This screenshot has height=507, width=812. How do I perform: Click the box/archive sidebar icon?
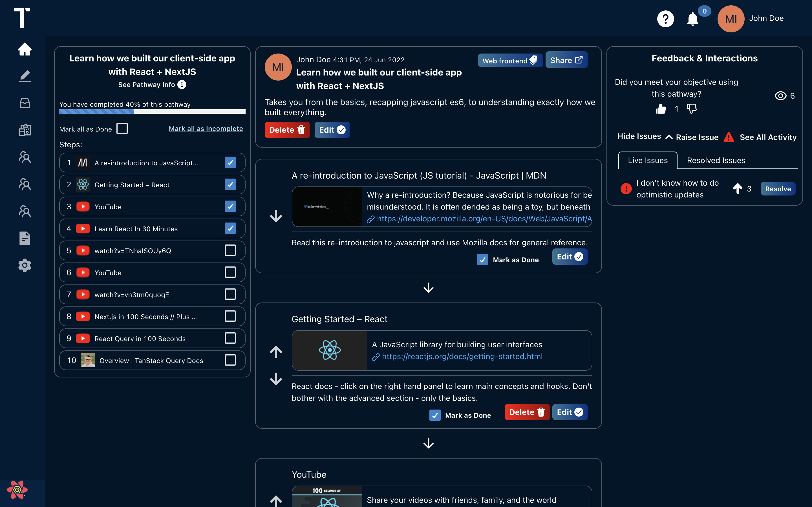[24, 103]
